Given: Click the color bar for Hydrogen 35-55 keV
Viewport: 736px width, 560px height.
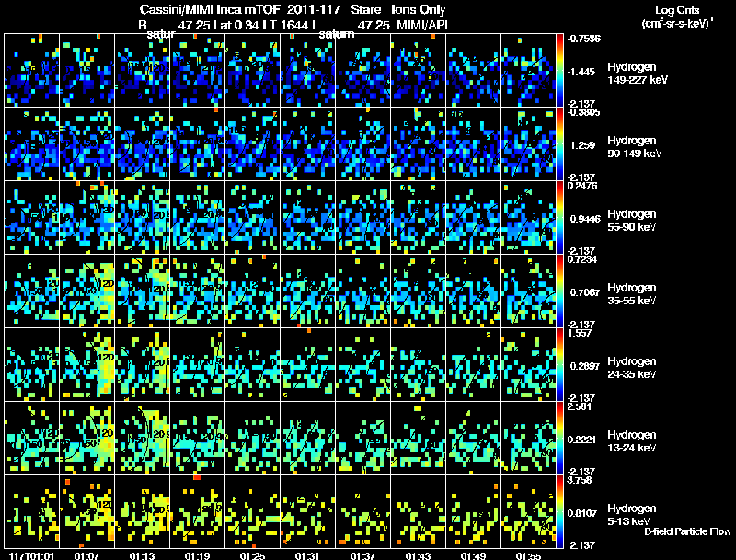Looking at the screenshot, I should (559, 291).
